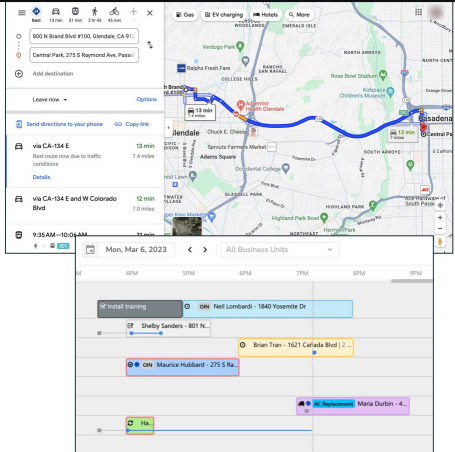Show your location on the map
This screenshot has height=452, width=455.
point(440,205)
